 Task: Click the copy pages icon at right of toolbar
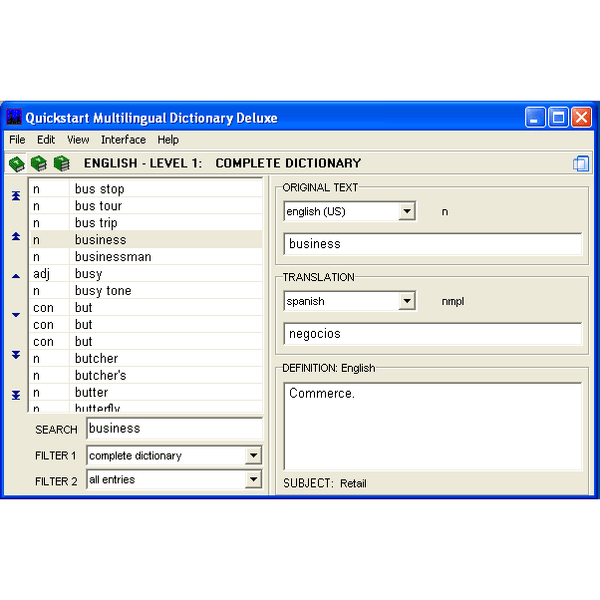pos(580,164)
